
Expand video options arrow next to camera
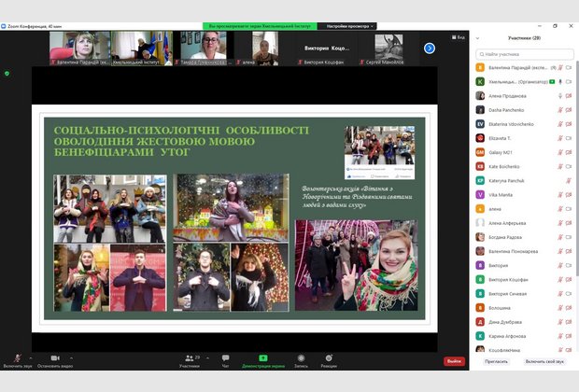pyautogui.click(x=72, y=357)
